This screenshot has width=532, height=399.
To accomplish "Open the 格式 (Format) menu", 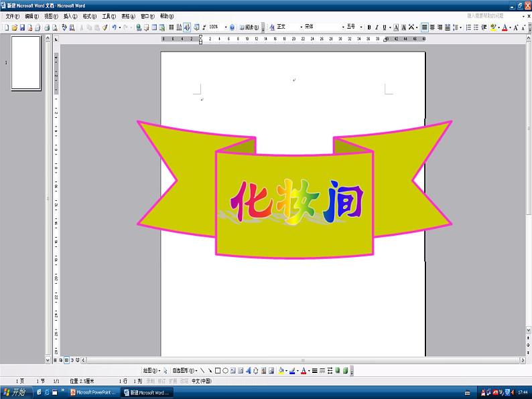I will pyautogui.click(x=89, y=16).
